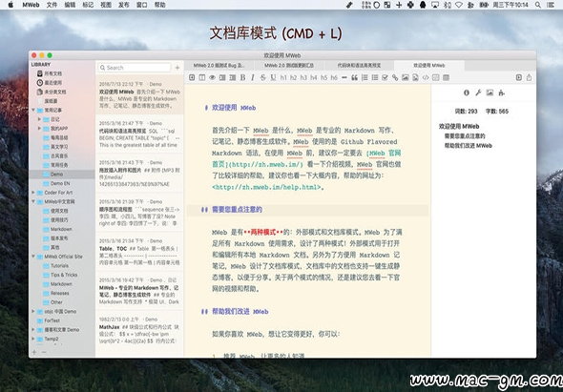Underline text with the U toolbar icon
The image size is (563, 392).
click(x=273, y=77)
